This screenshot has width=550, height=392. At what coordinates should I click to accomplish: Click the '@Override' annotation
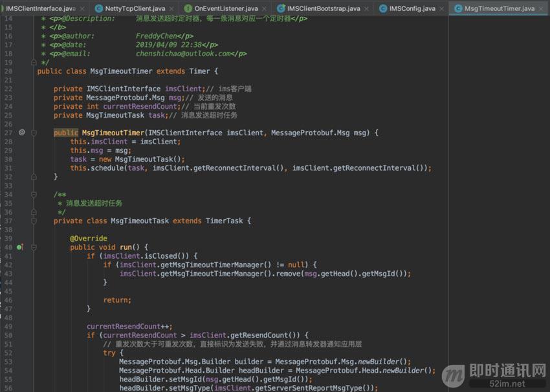[89, 239]
